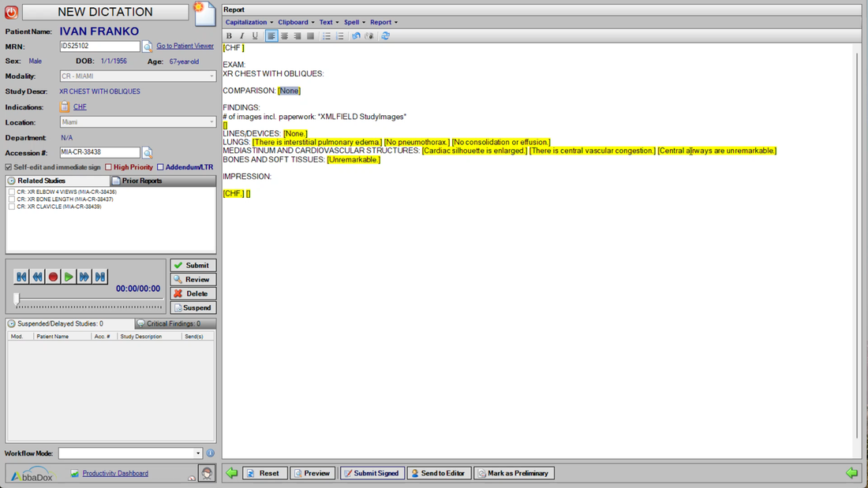The image size is (868, 488).
Task: Toggle bold formatting
Action: pos(229,36)
